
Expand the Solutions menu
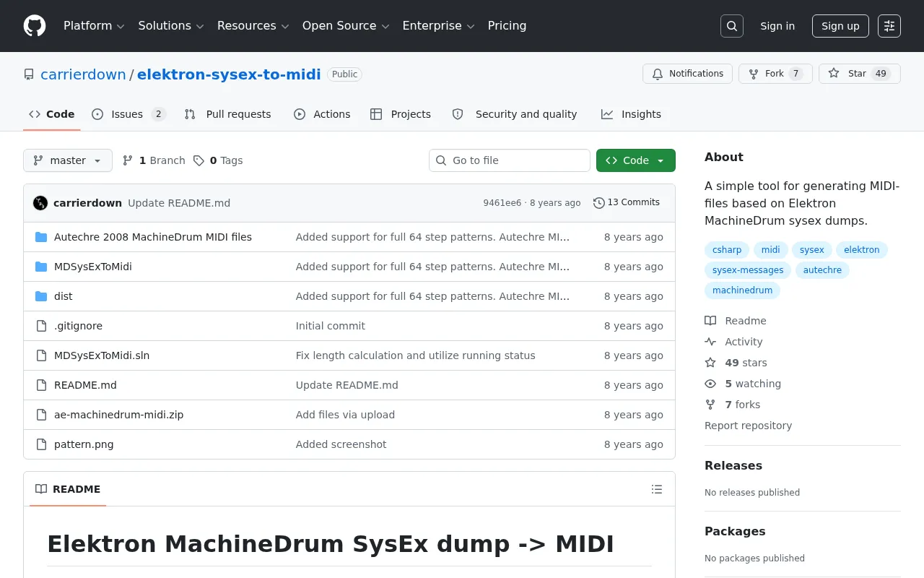click(171, 26)
